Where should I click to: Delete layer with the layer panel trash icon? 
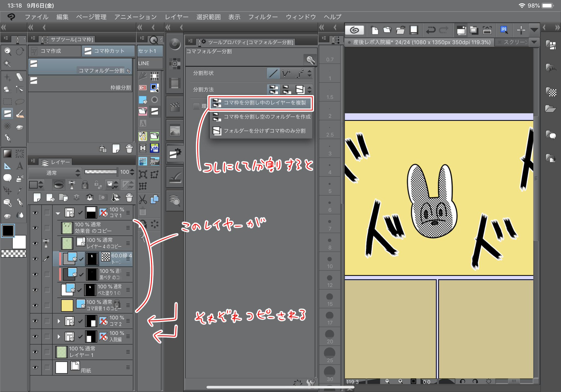[x=129, y=197]
